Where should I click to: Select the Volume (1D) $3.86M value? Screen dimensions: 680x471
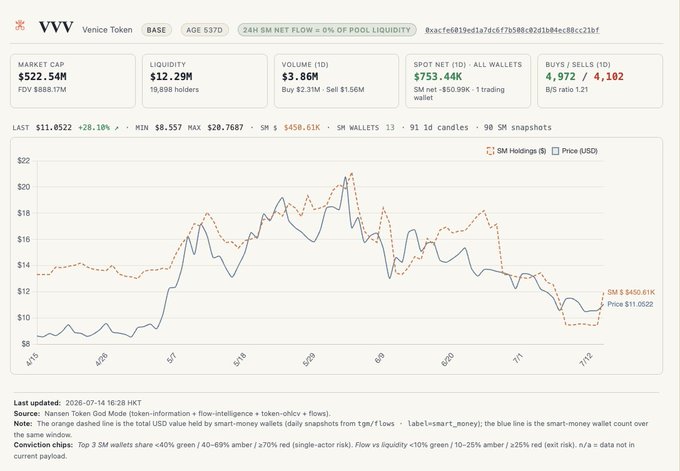coord(300,77)
